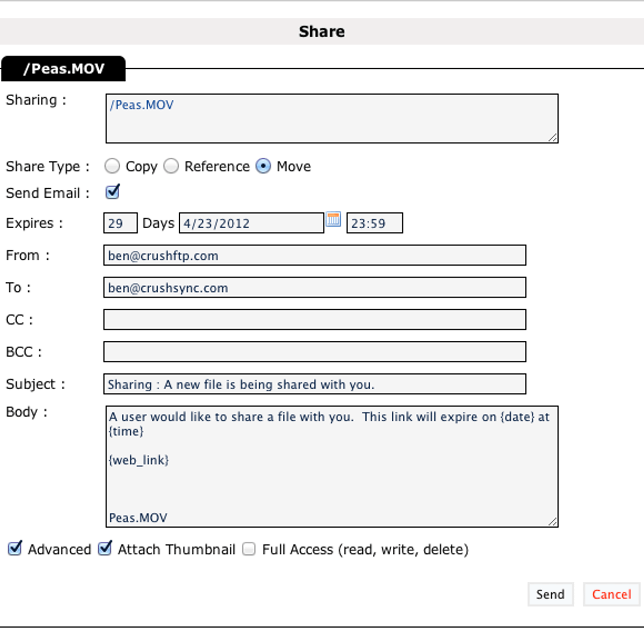Click the Sharing path text area
Screen dimensions: 644x644
pyautogui.click(x=332, y=119)
